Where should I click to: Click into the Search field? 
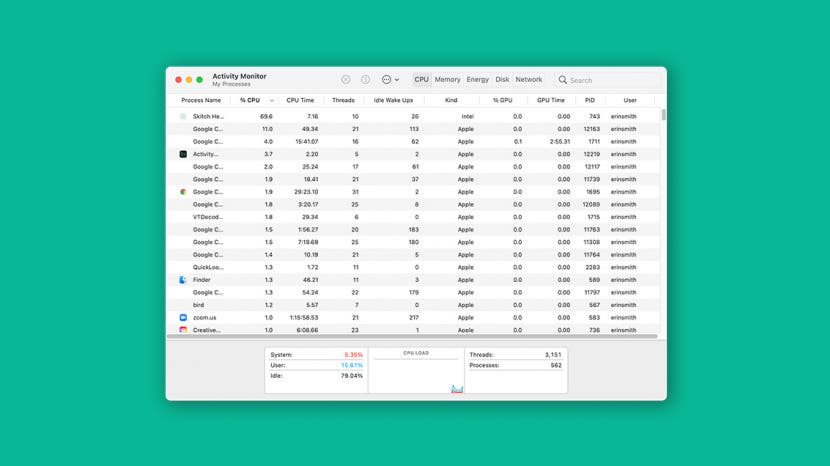point(608,80)
